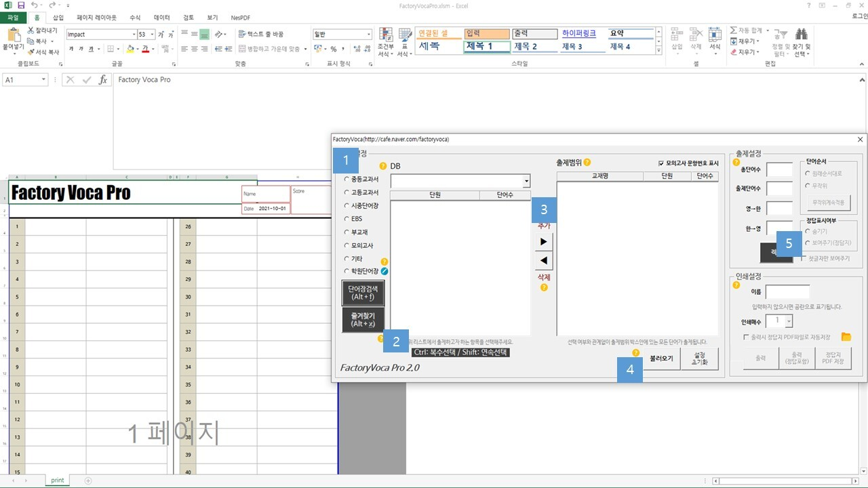Expand the Impact font name dropdown
This screenshot has height=488, width=868.
click(134, 34)
